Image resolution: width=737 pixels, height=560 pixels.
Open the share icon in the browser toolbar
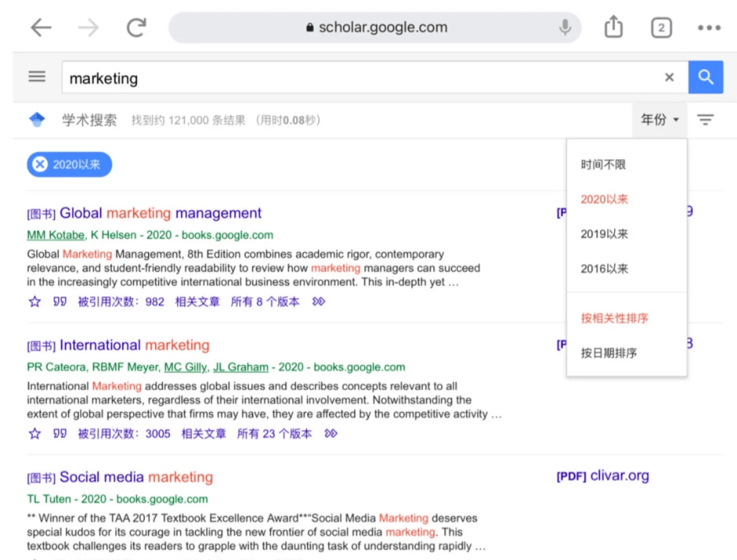click(613, 27)
